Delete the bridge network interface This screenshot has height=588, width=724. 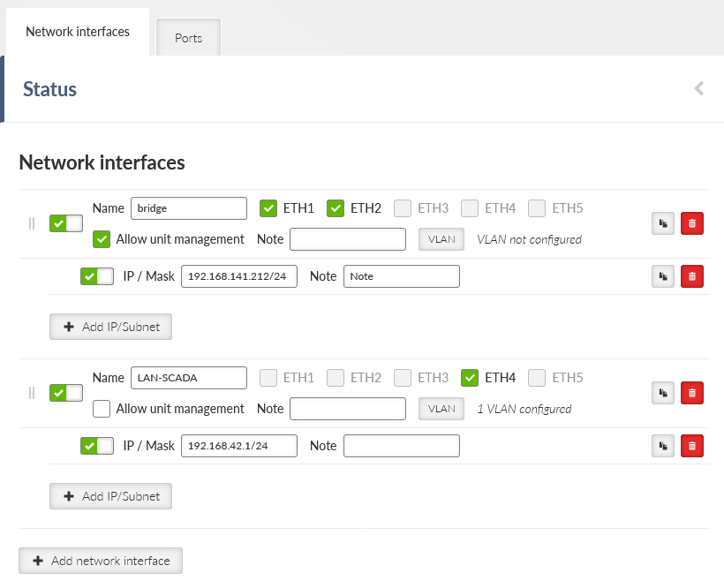click(691, 223)
